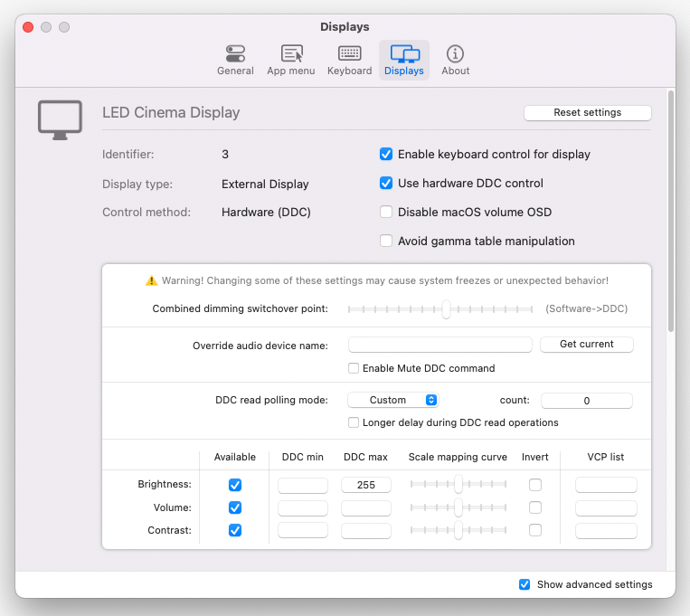This screenshot has width=690, height=616.
Task: Click the (Software->DDC) label
Action: tap(587, 308)
